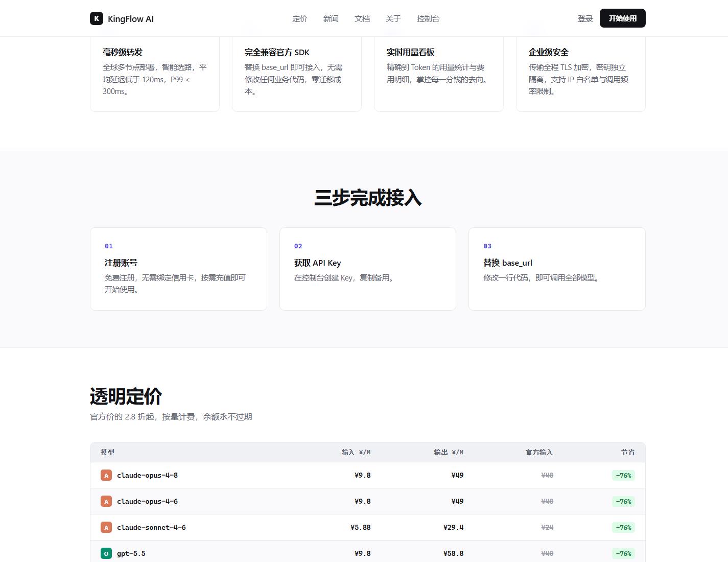Image resolution: width=728 pixels, height=562 pixels.
Task: Open the 新闻 nav item
Action: point(331,19)
